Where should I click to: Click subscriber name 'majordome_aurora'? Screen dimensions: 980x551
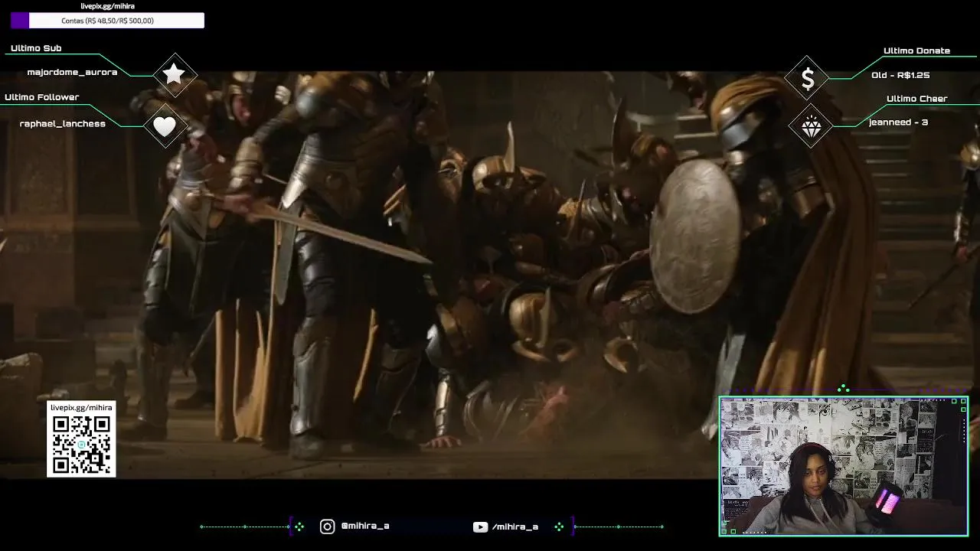(72, 72)
